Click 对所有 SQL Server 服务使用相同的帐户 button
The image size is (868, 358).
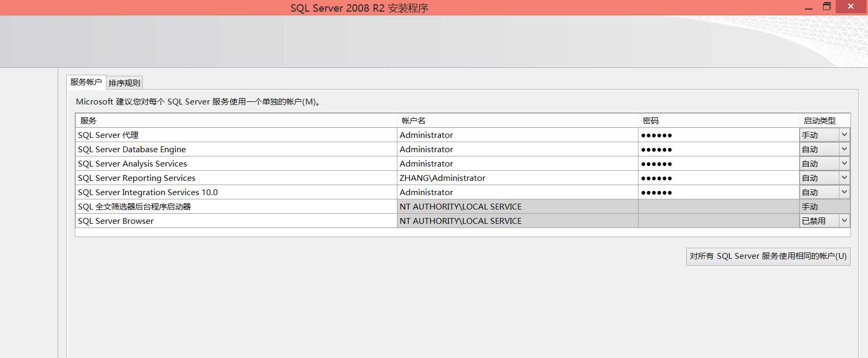pos(768,256)
